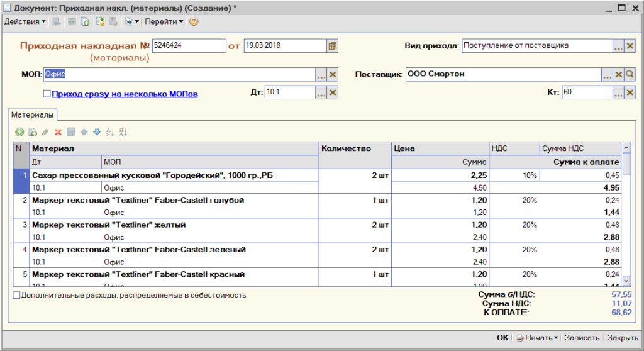Screen dimensions: 644x351
Task: Click the invoice number field 5246424
Action: 189,46
